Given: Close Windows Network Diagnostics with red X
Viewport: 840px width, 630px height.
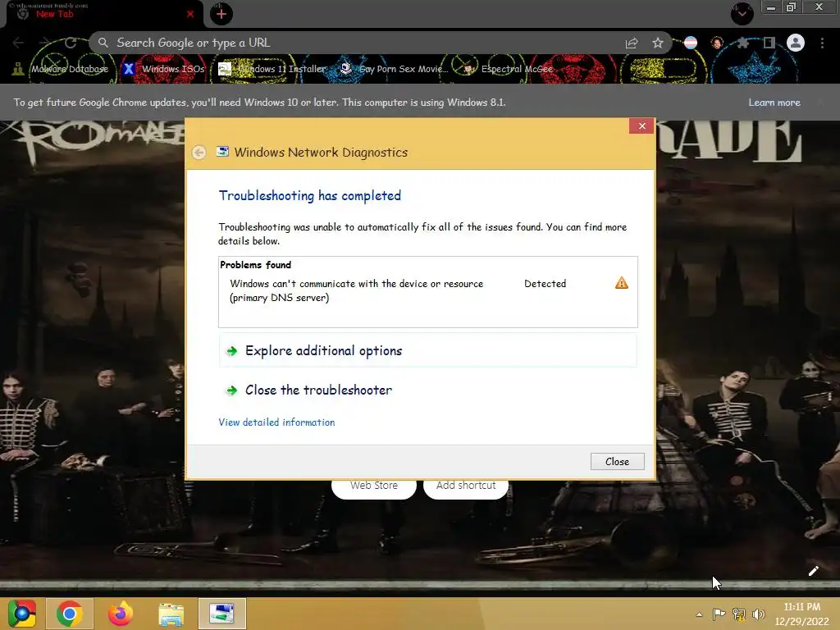Looking at the screenshot, I should (641, 126).
